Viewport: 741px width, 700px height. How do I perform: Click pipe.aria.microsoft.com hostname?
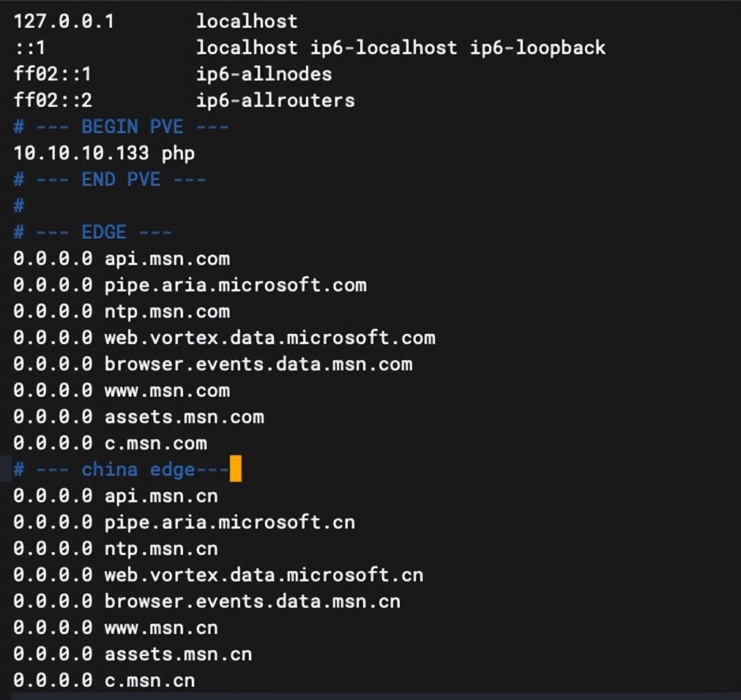[235, 285]
